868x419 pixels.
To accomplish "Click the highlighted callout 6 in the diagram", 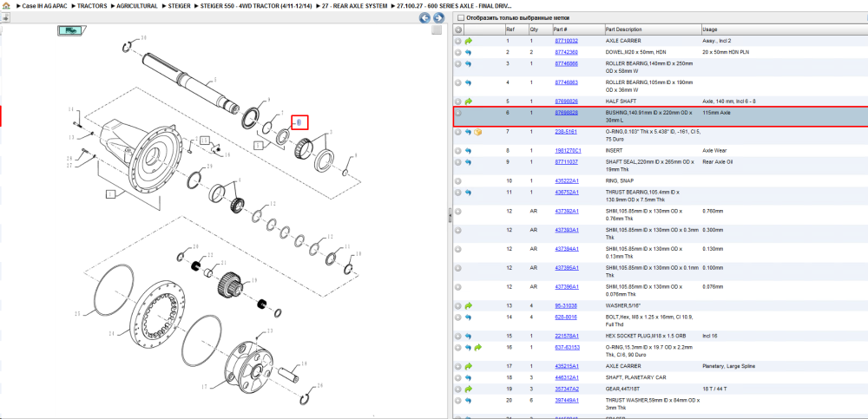I will coord(299,122).
